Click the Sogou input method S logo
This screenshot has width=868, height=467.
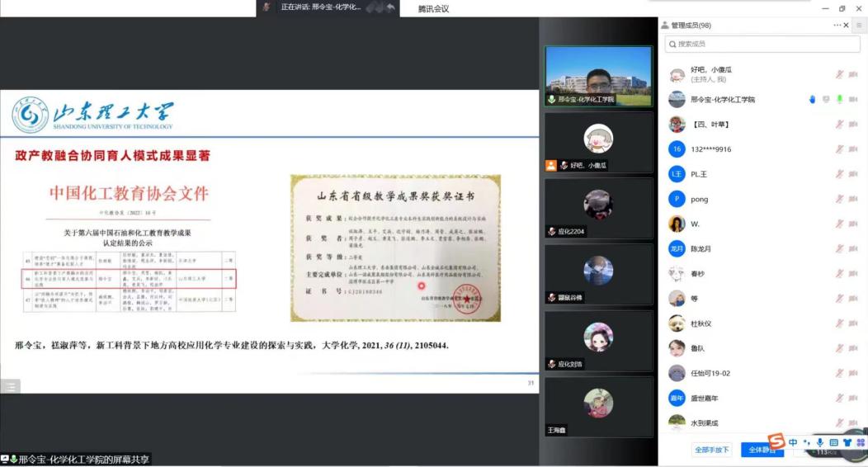coord(776,441)
